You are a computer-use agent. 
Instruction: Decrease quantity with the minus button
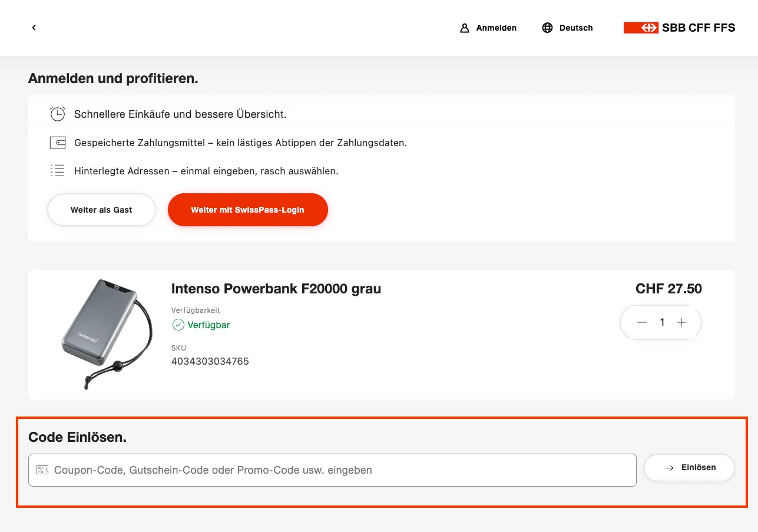pos(642,322)
